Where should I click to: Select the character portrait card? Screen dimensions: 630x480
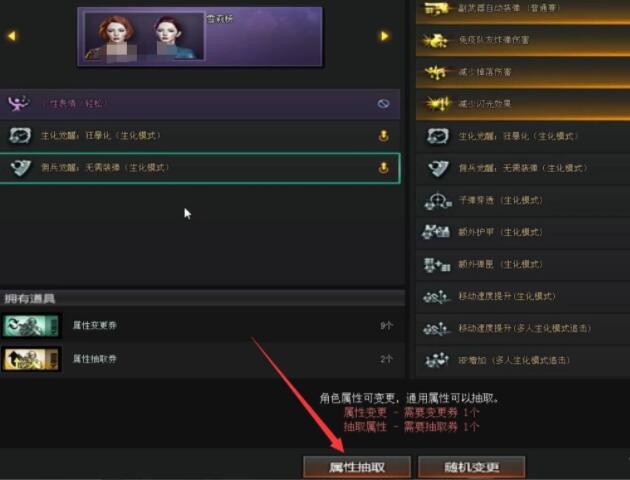(x=200, y=37)
